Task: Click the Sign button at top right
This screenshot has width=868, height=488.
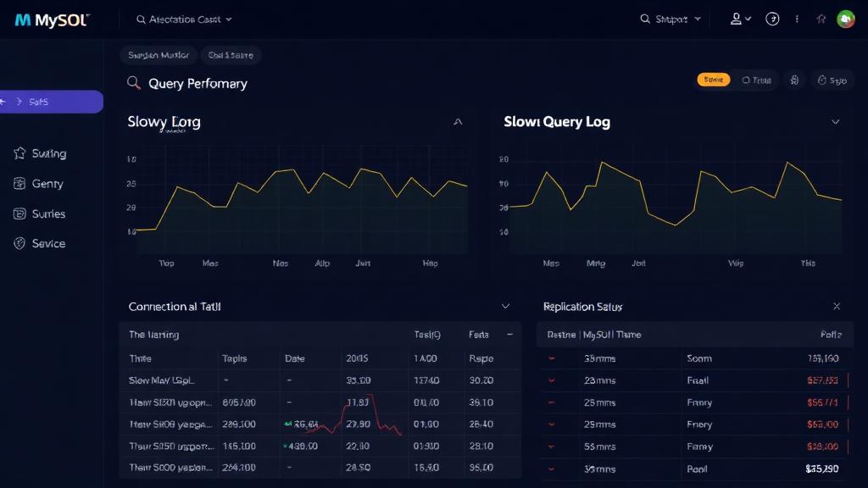Action: pos(834,79)
